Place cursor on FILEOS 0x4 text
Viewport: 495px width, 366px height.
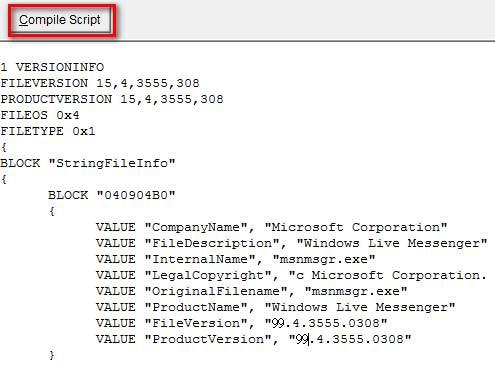pos(40,115)
